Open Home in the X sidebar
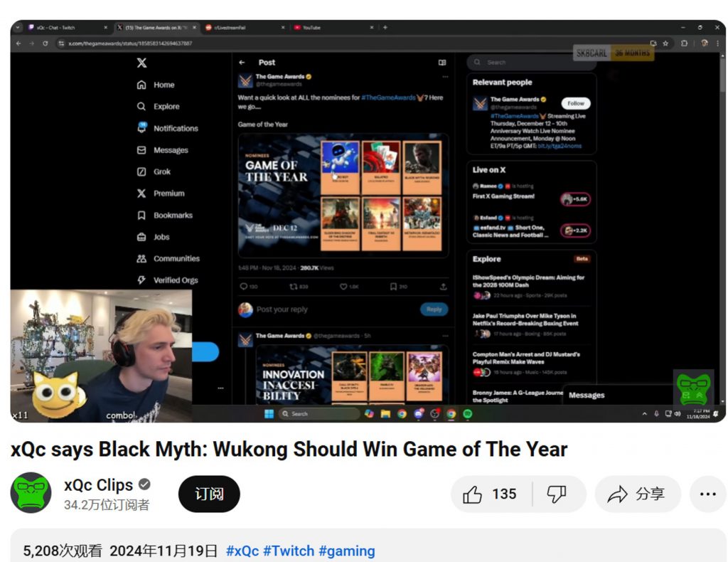 click(x=156, y=85)
